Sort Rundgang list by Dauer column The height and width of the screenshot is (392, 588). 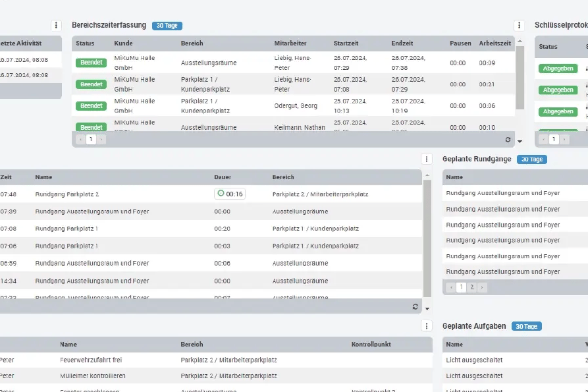point(223,177)
